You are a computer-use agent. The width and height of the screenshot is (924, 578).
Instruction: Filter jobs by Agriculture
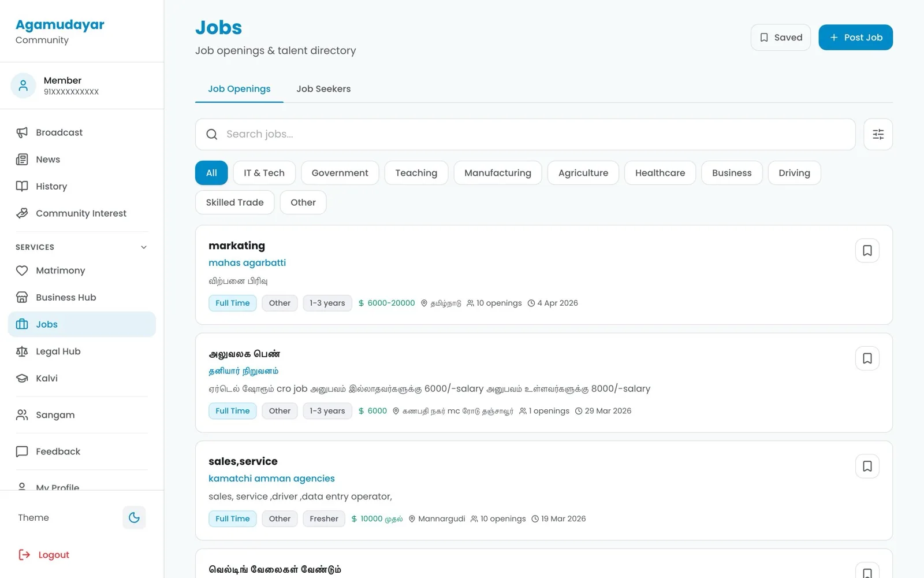point(583,173)
